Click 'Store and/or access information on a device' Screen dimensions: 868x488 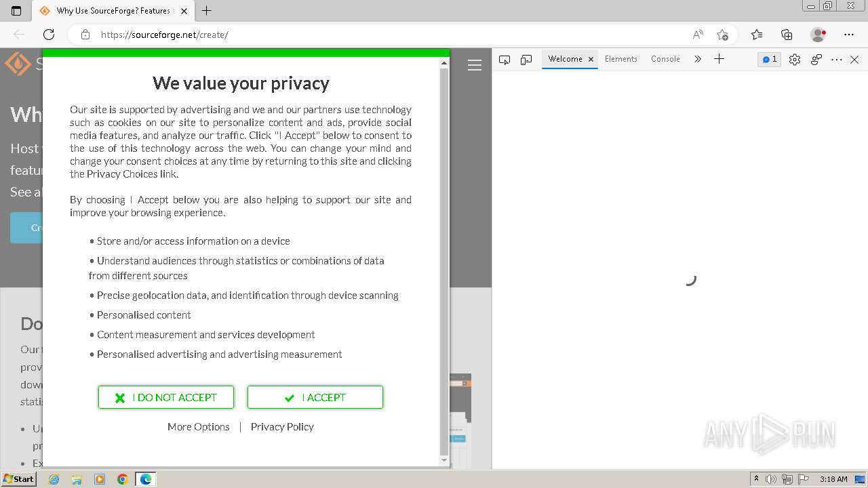tap(193, 241)
